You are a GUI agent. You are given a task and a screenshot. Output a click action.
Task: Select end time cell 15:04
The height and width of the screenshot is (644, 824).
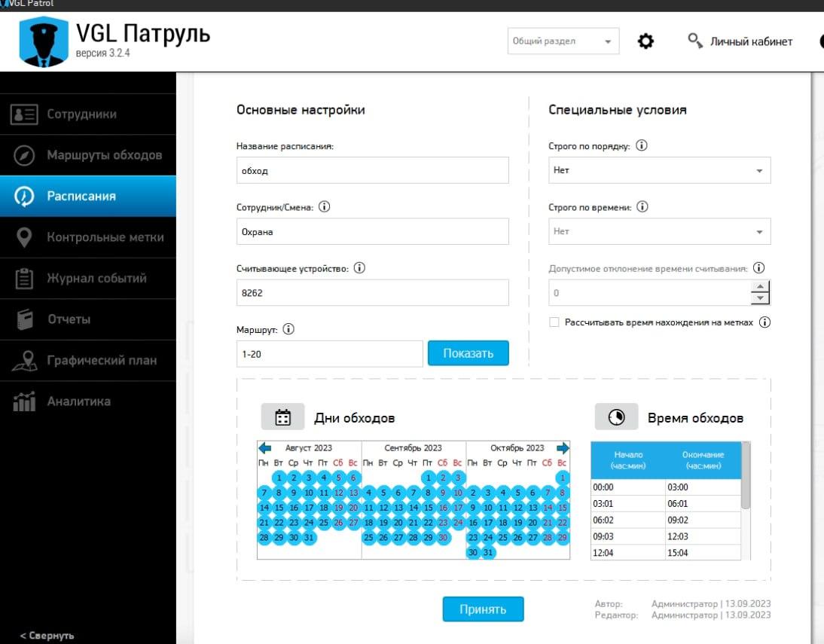pos(703,553)
